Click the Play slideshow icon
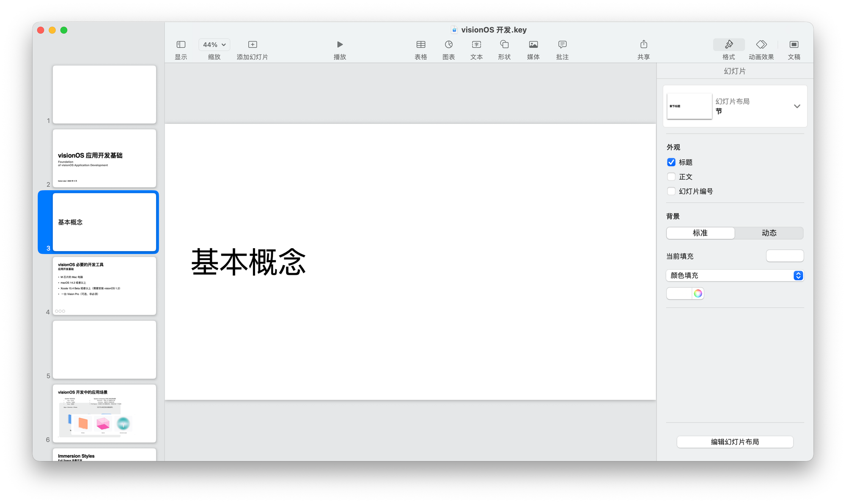The width and height of the screenshot is (846, 504). pyautogui.click(x=340, y=44)
